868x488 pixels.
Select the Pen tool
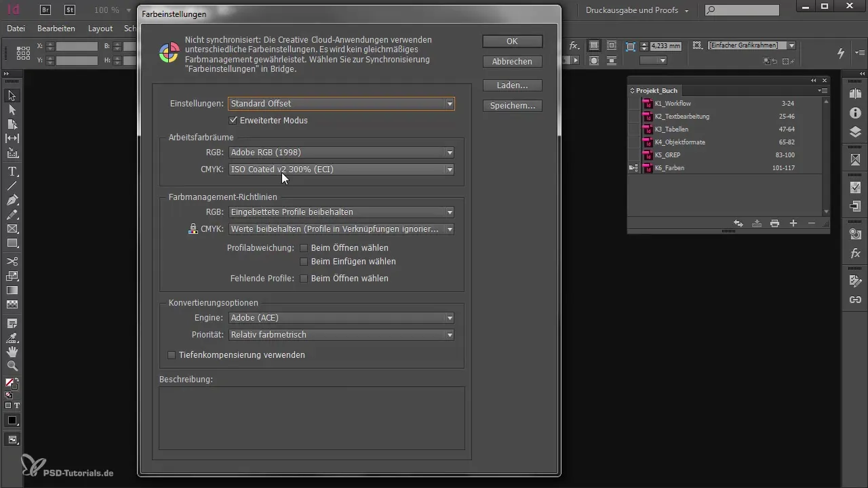12,200
